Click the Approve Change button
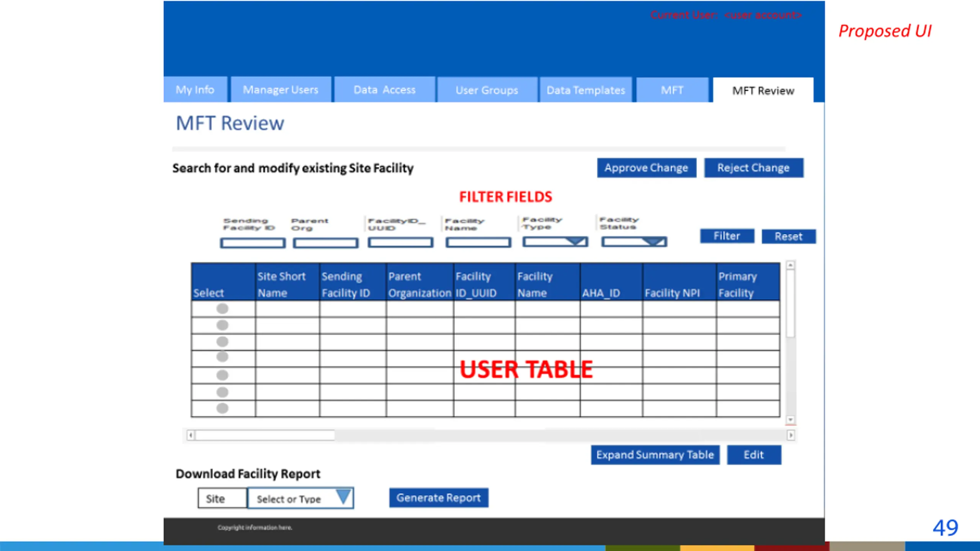The height and width of the screenshot is (551, 980). [646, 168]
